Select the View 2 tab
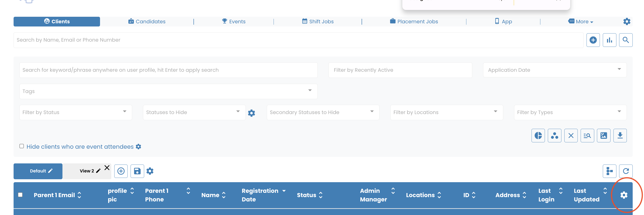This screenshot has height=215, width=644. [x=87, y=171]
